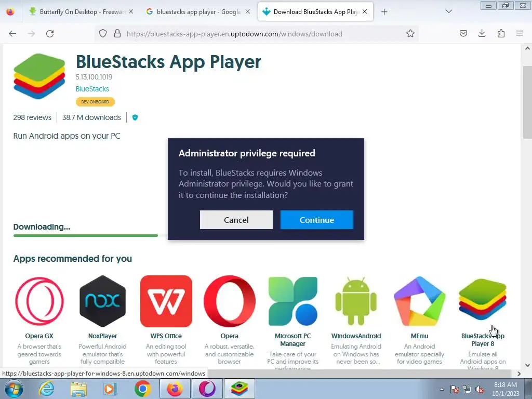The height and width of the screenshot is (399, 532).
Task: Reload the current page
Action: point(50,34)
